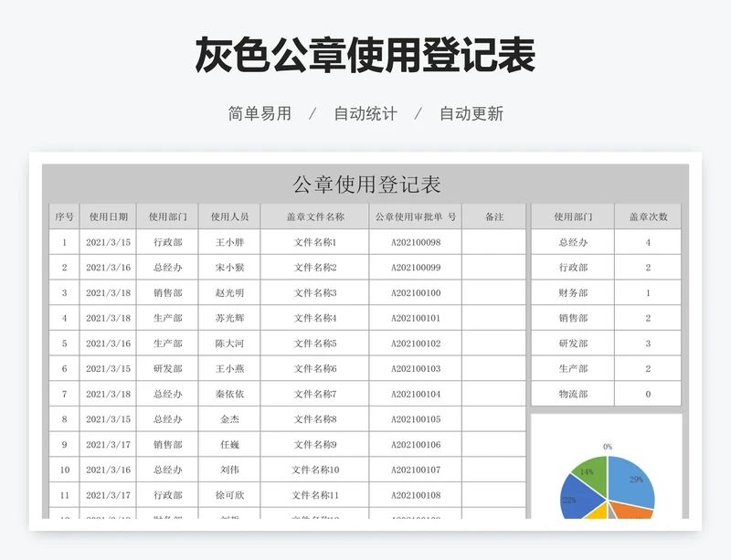The image size is (731, 560).
Task: Select the 研发部 row in summary table
Action: point(606,343)
